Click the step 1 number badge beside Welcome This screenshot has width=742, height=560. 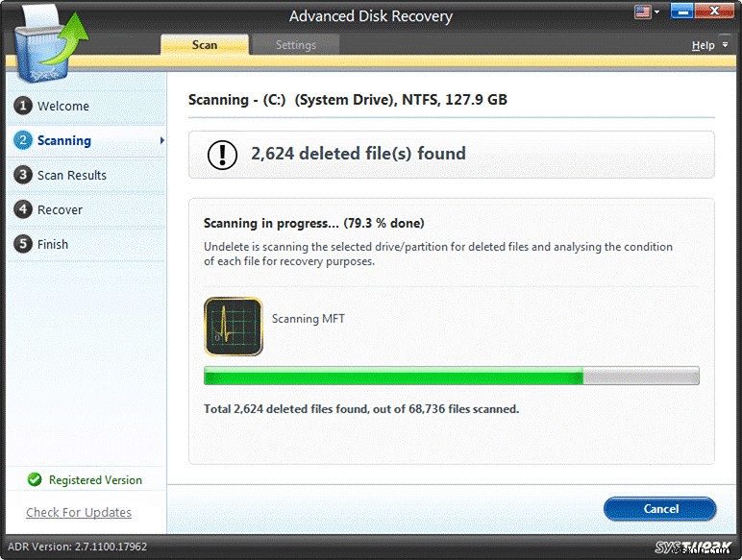23,106
